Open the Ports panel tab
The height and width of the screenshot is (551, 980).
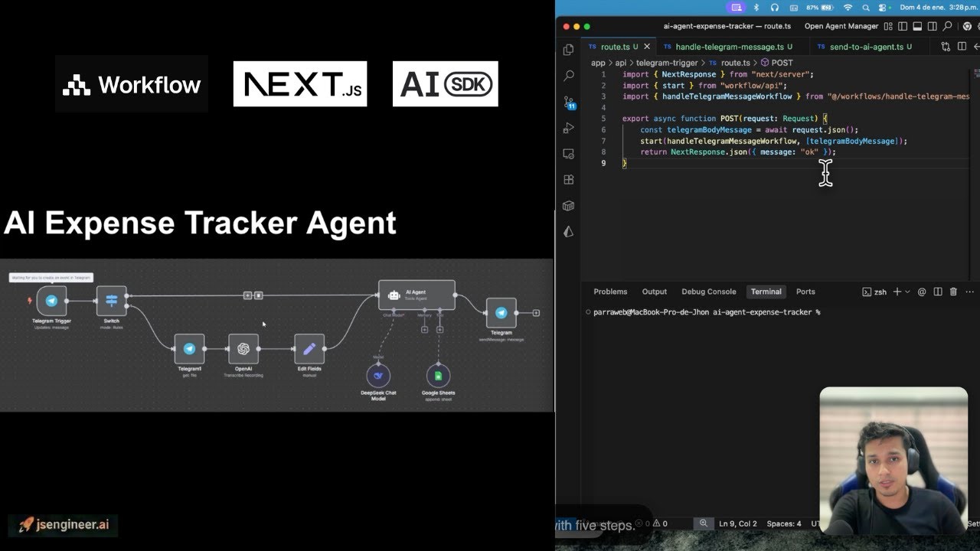805,292
